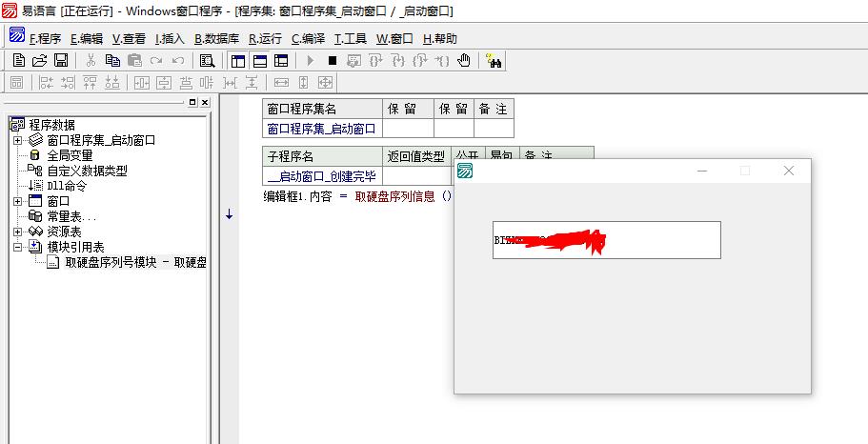Click the Run play triangle icon

(x=310, y=61)
